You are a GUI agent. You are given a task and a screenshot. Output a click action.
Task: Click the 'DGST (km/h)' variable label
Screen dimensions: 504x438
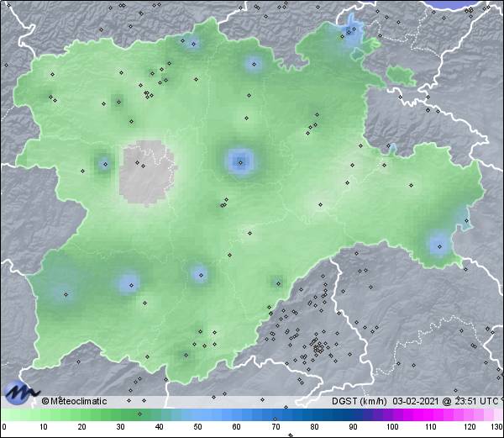[359, 401]
